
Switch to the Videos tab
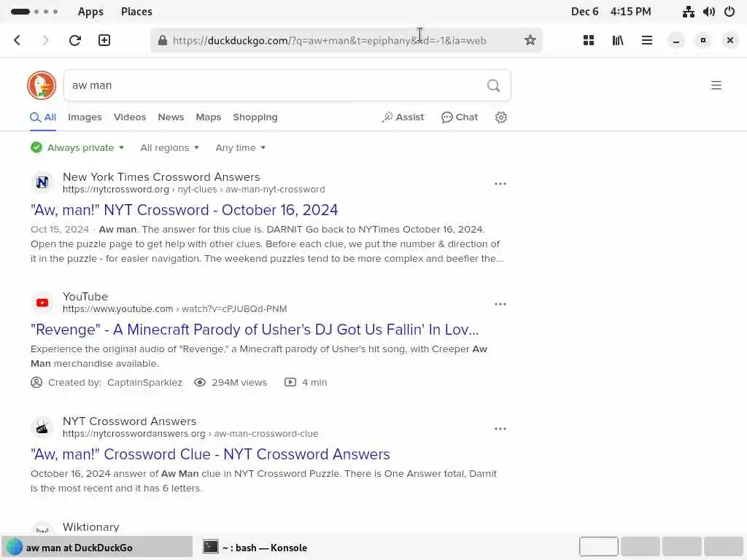[130, 117]
